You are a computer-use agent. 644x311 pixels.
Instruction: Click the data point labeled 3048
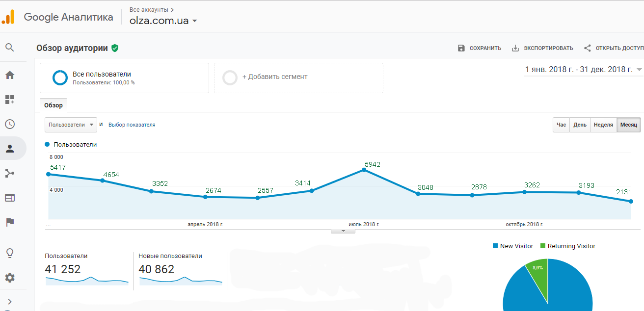(418, 194)
